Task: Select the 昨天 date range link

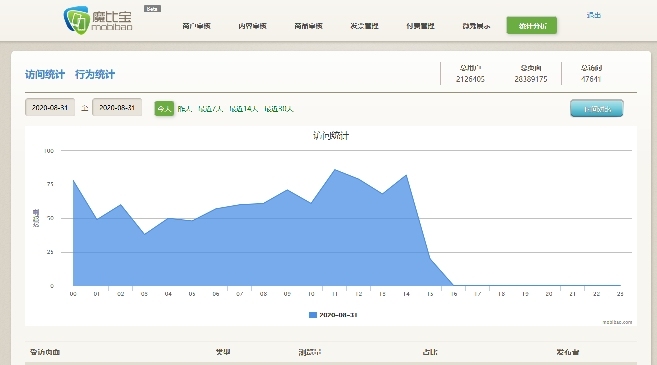Action: coord(184,109)
